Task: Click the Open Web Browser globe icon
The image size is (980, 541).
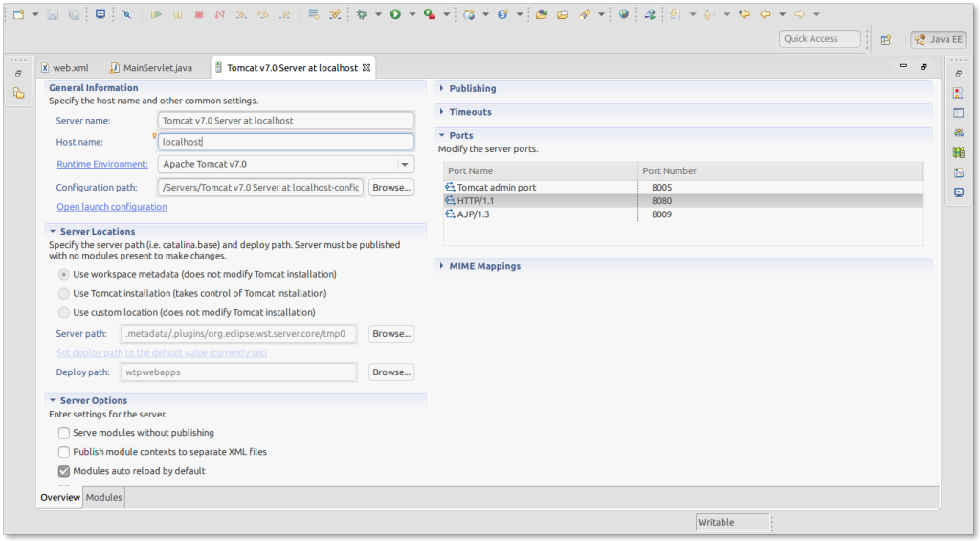Action: tap(624, 14)
